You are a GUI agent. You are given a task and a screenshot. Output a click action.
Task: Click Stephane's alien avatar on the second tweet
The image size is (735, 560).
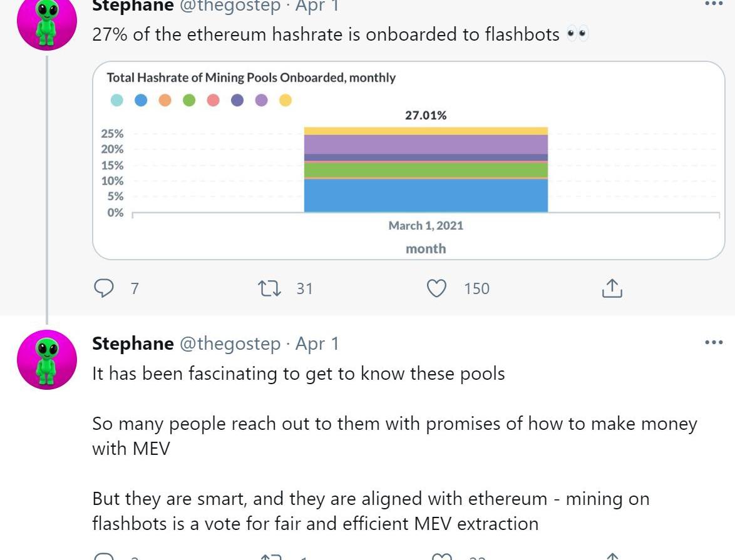pyautogui.click(x=47, y=359)
